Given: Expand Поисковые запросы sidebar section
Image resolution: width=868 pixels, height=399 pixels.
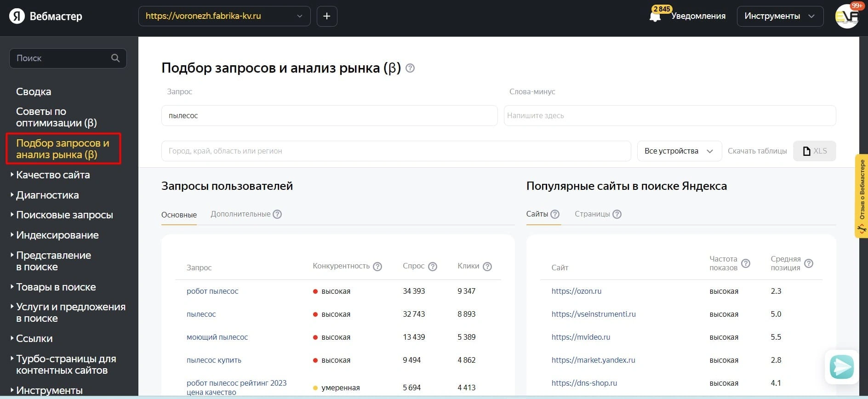Looking at the screenshot, I should 64,215.
